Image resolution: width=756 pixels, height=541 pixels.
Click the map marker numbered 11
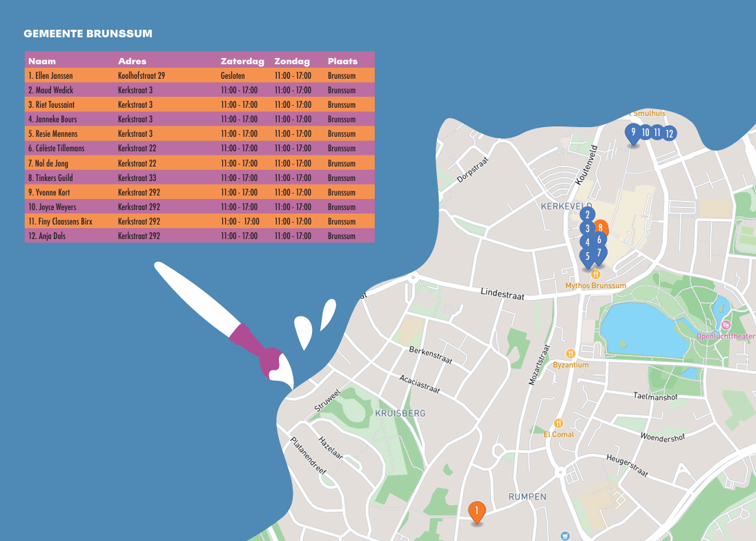657,132
